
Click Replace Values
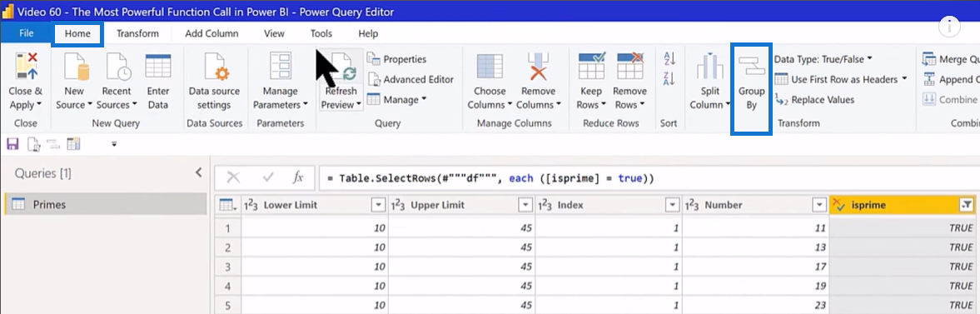point(814,99)
